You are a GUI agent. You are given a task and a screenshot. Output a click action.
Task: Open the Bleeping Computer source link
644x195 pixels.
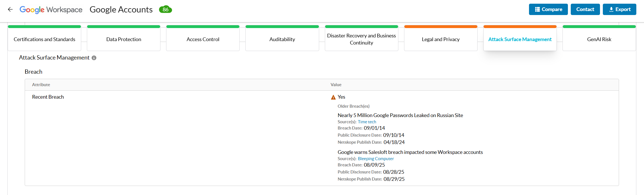(x=376, y=159)
